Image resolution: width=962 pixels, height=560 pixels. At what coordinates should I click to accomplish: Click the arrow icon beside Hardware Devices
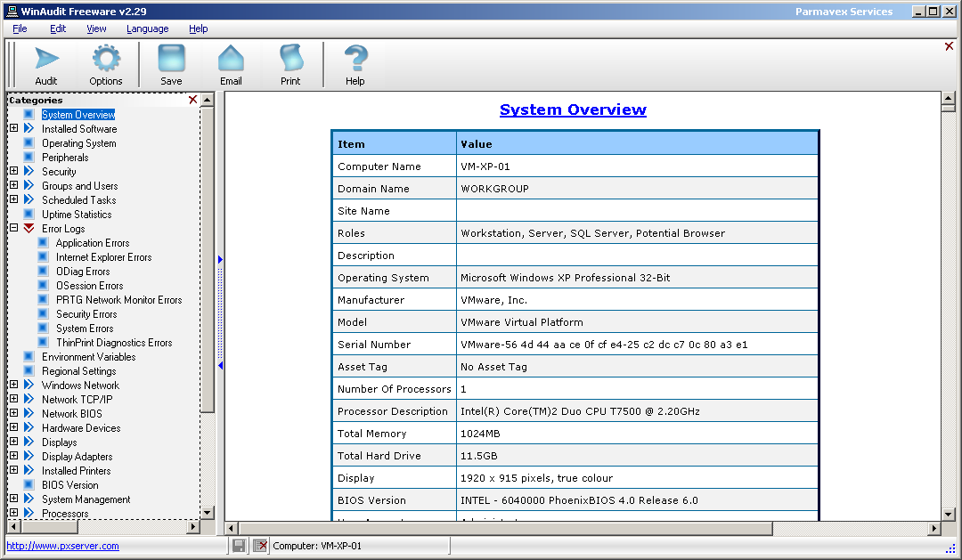click(x=29, y=427)
